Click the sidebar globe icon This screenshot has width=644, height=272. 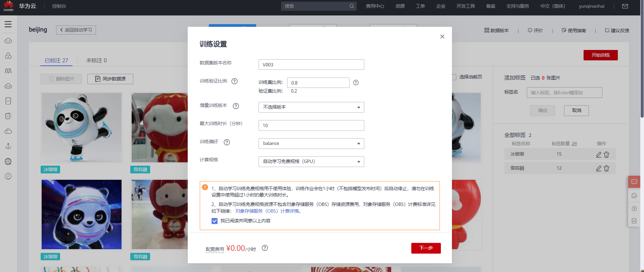pyautogui.click(x=8, y=161)
